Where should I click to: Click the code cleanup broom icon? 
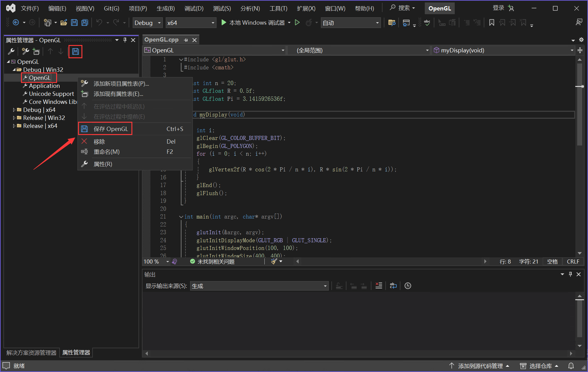(274, 261)
